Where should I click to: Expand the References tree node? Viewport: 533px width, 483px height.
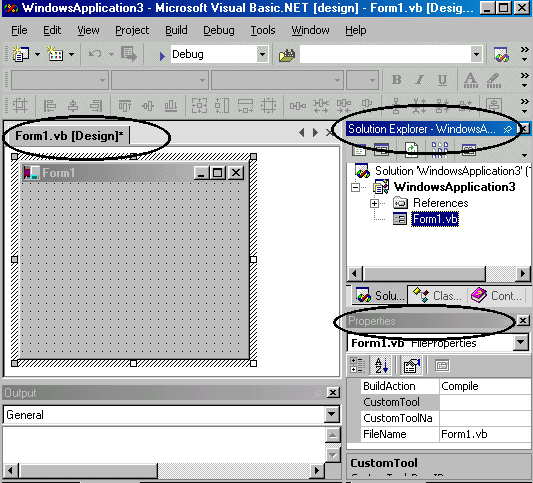coord(374,203)
